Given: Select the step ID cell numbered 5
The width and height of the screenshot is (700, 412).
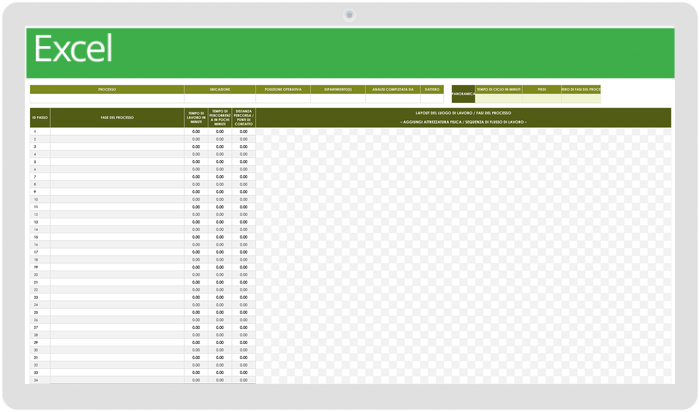Looking at the screenshot, I should coord(40,162).
